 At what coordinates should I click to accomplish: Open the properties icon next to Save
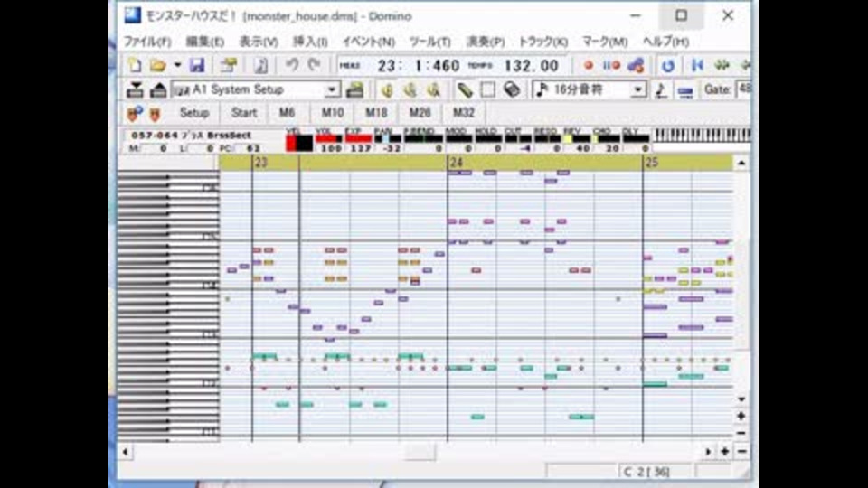[x=229, y=65]
